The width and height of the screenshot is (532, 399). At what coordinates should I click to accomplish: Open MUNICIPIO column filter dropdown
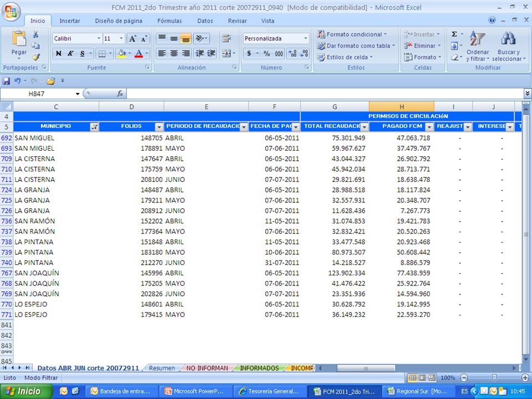point(94,127)
